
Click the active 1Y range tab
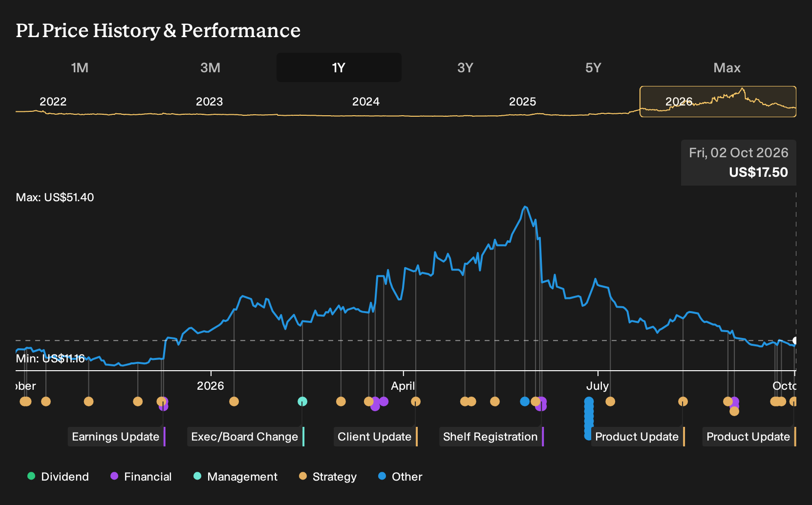[339, 67]
